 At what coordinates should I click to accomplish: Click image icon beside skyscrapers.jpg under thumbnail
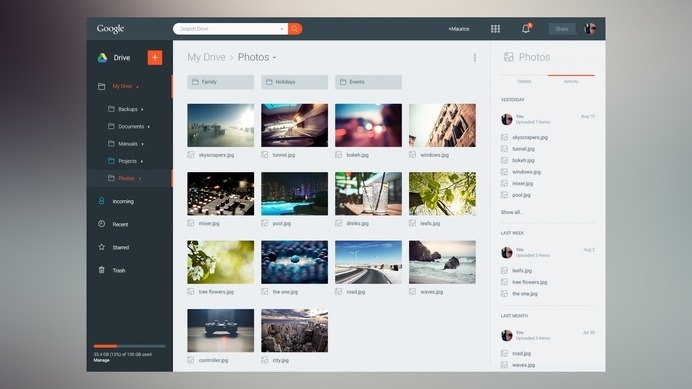click(x=191, y=155)
